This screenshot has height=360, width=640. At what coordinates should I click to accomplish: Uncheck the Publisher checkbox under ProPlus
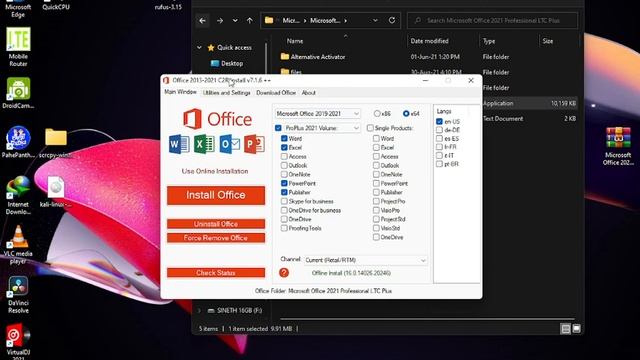(284, 192)
